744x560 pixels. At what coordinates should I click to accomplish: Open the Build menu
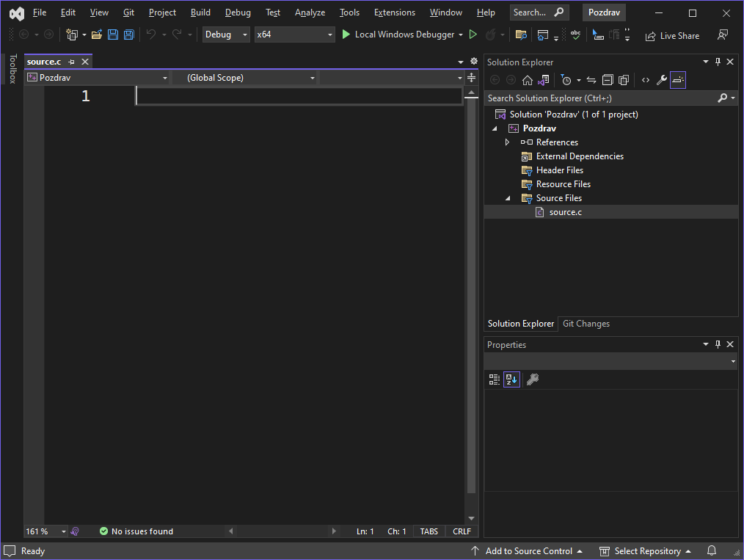pyautogui.click(x=200, y=12)
